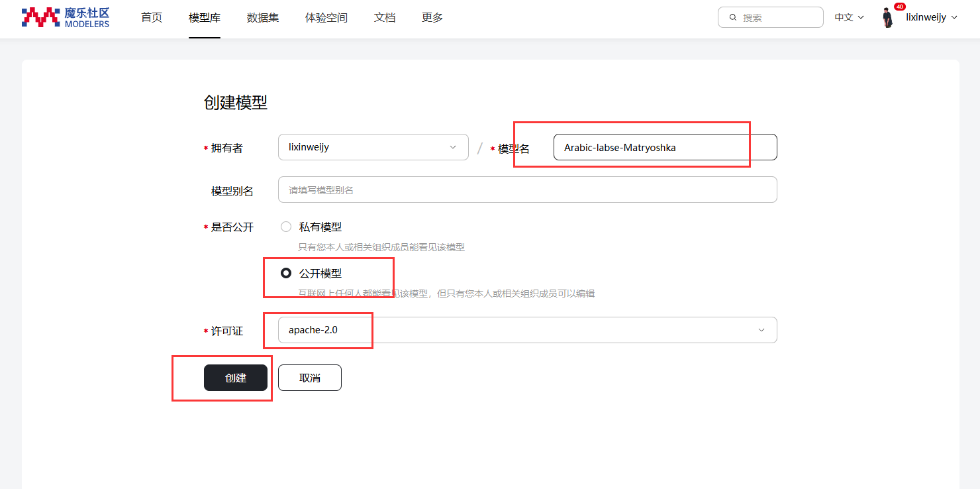The image size is (980, 489).
Task: Click the 取消 button
Action: (309, 378)
